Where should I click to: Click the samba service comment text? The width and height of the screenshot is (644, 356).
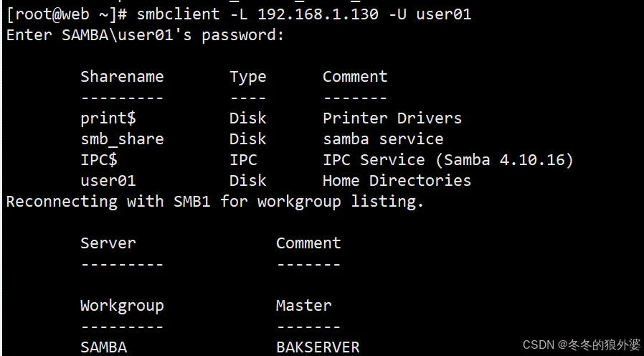[383, 139]
